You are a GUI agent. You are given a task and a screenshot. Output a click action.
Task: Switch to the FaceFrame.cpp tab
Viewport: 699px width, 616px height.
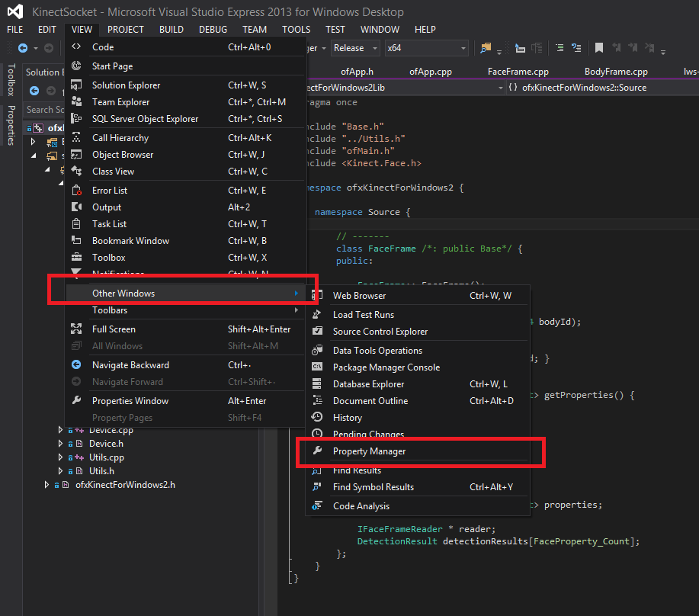click(x=518, y=72)
